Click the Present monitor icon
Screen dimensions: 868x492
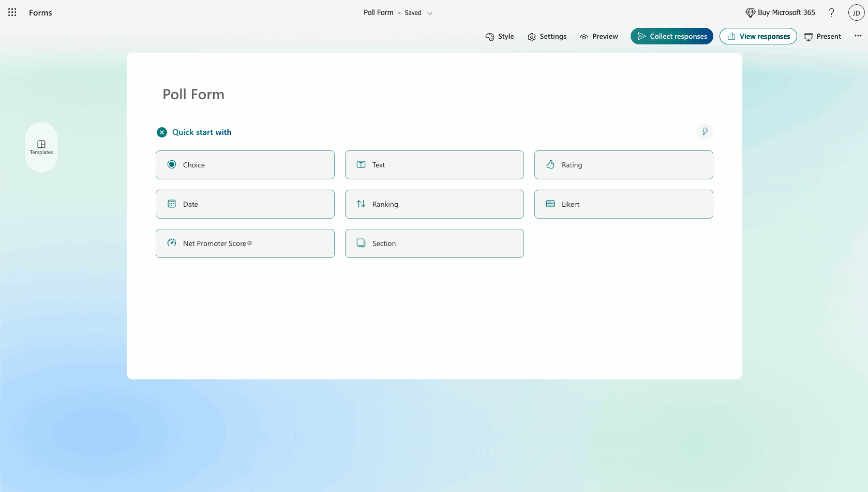tap(809, 36)
